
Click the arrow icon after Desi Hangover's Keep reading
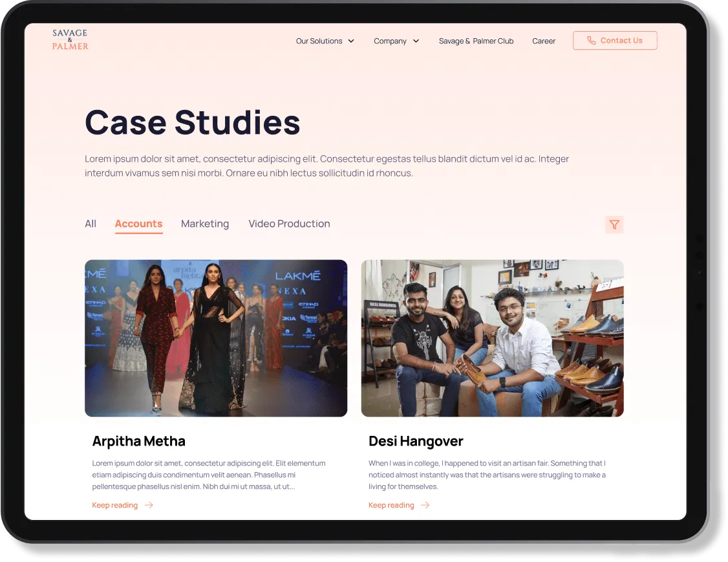[425, 505]
